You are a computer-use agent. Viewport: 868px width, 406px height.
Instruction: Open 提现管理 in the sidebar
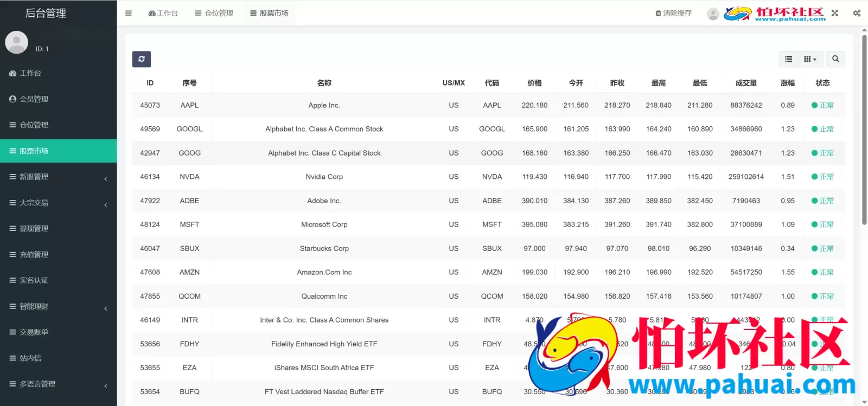click(x=59, y=229)
